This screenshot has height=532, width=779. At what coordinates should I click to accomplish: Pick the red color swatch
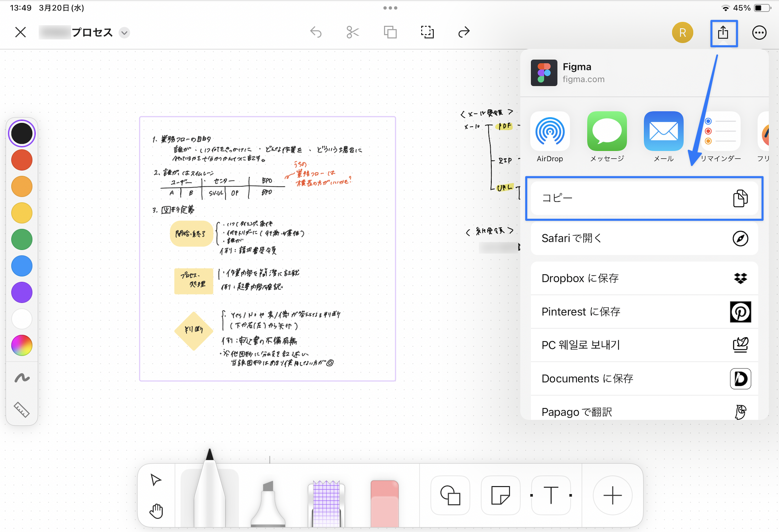coord(22,160)
